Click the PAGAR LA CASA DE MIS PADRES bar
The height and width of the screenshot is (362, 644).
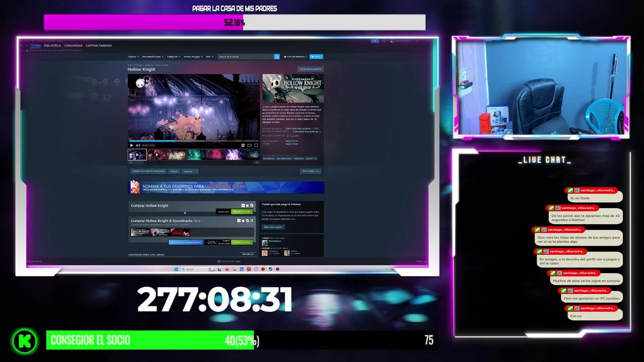[234, 22]
